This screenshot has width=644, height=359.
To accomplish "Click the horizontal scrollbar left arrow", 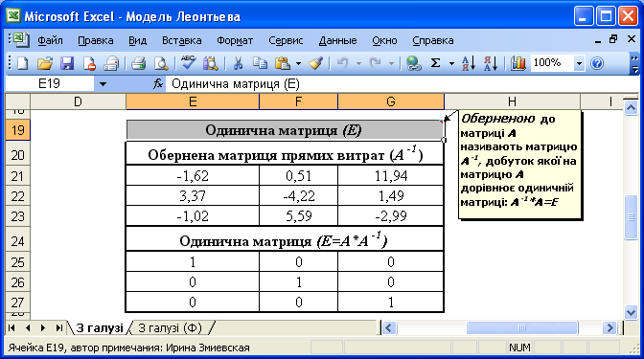I will (x=389, y=327).
